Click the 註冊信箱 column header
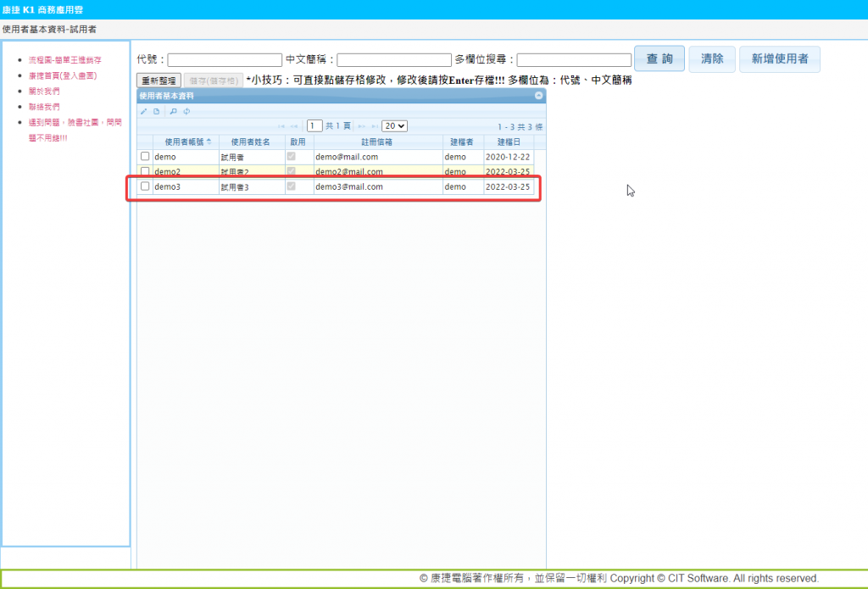868x589 pixels. [377, 142]
